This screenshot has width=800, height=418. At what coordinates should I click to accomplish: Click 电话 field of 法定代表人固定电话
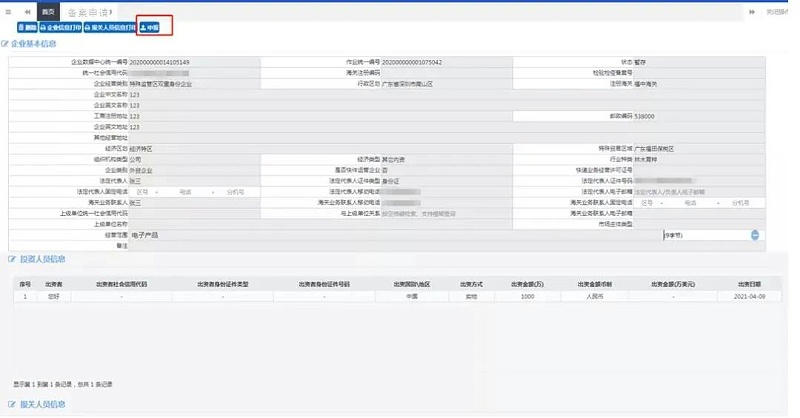185,192
